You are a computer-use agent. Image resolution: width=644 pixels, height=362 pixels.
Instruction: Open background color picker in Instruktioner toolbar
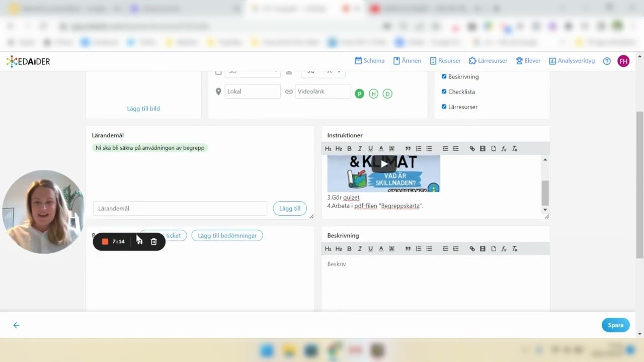[x=391, y=149]
